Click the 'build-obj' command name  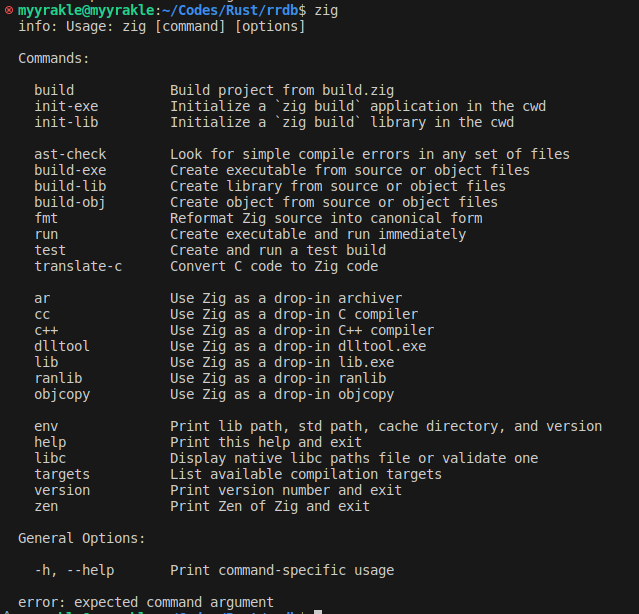(x=70, y=202)
